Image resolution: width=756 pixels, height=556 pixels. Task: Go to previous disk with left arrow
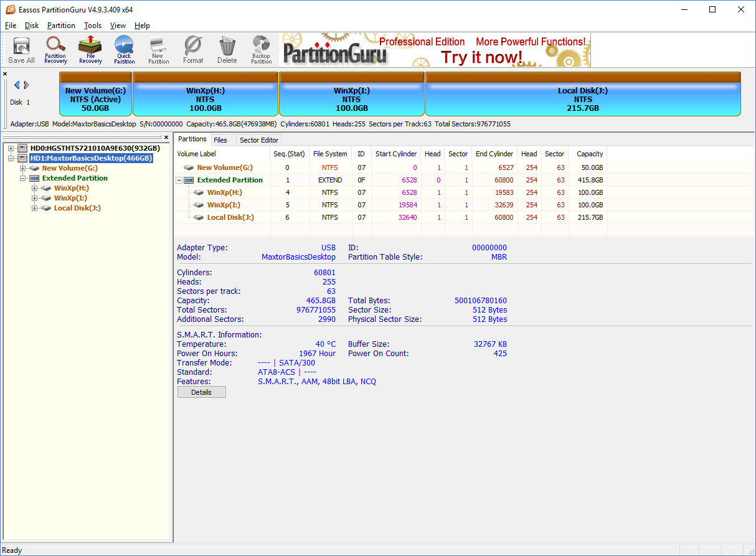(x=17, y=85)
